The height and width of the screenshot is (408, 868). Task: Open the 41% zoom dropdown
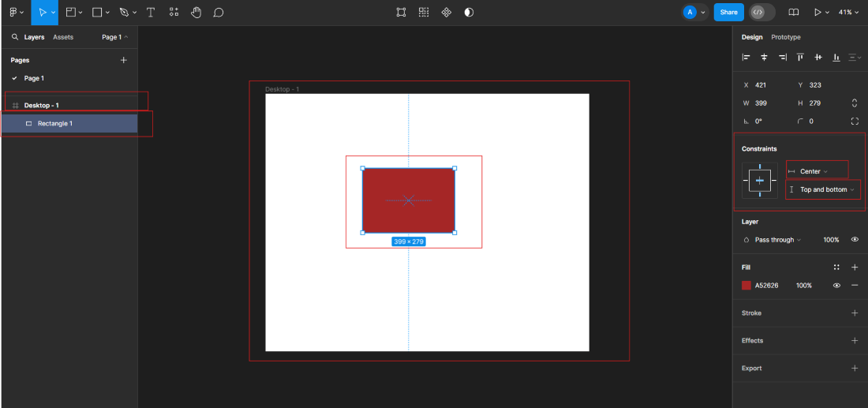pyautogui.click(x=849, y=12)
